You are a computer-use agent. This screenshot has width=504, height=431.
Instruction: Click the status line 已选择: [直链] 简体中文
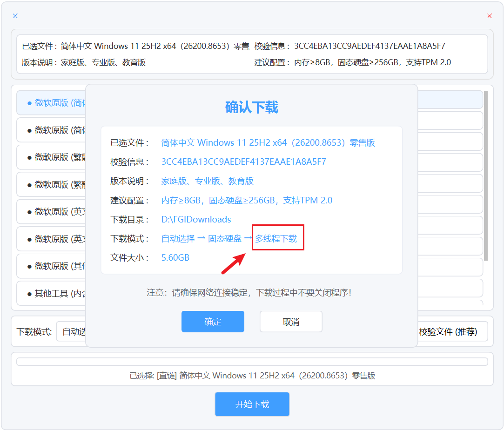[252, 376]
